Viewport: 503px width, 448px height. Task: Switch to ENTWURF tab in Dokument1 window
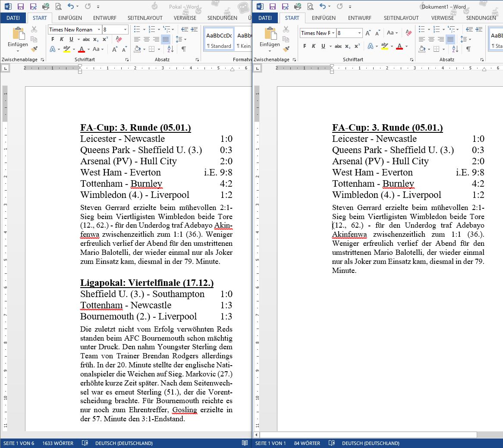click(x=360, y=18)
